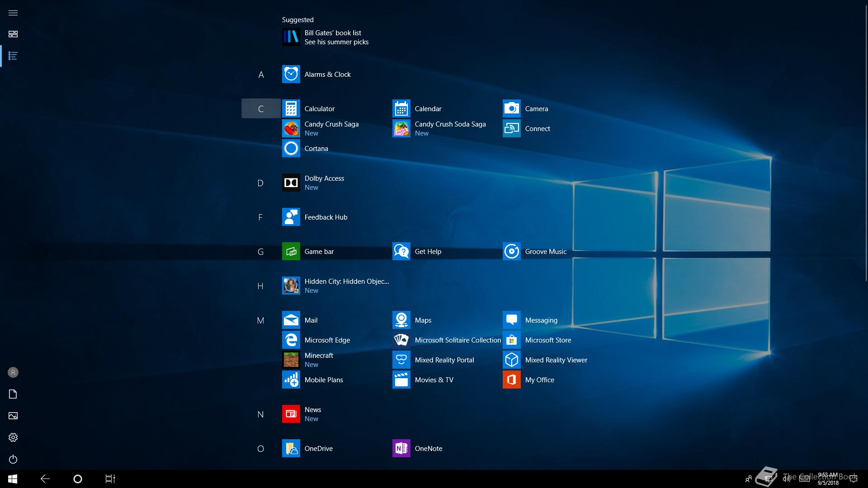This screenshot has height=488, width=868.
Task: Open the My Office icon
Action: point(511,380)
